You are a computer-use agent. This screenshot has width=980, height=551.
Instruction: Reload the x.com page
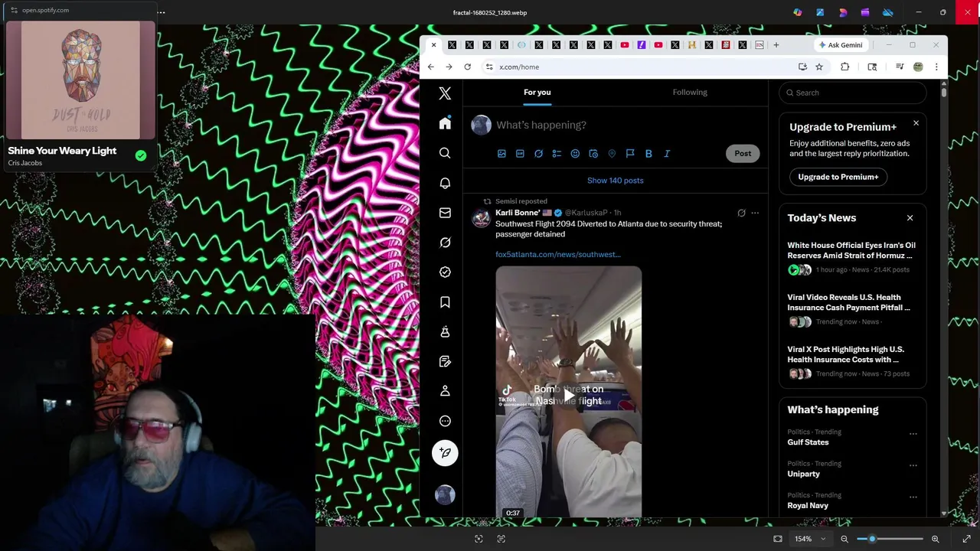coord(467,67)
